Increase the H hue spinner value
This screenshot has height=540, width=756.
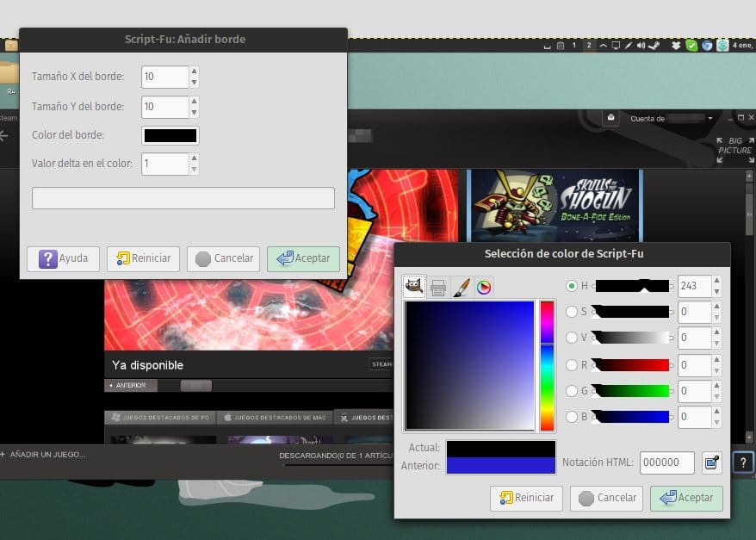coord(716,281)
